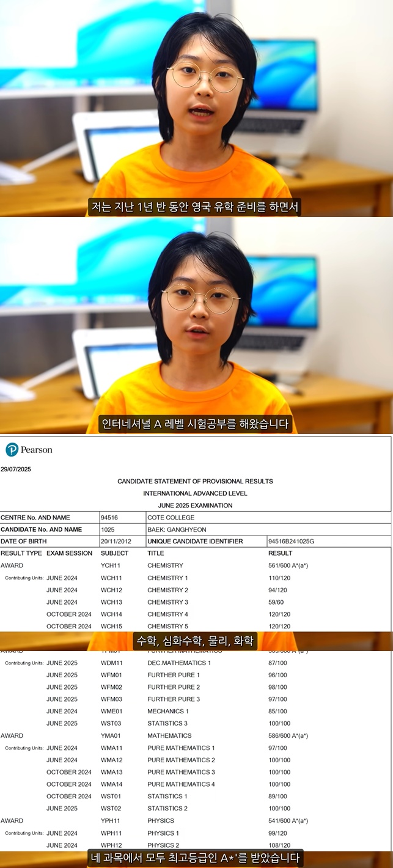Screen dimensions: 393x868
Task: Click the subject code WCH11
Action: tap(111, 578)
